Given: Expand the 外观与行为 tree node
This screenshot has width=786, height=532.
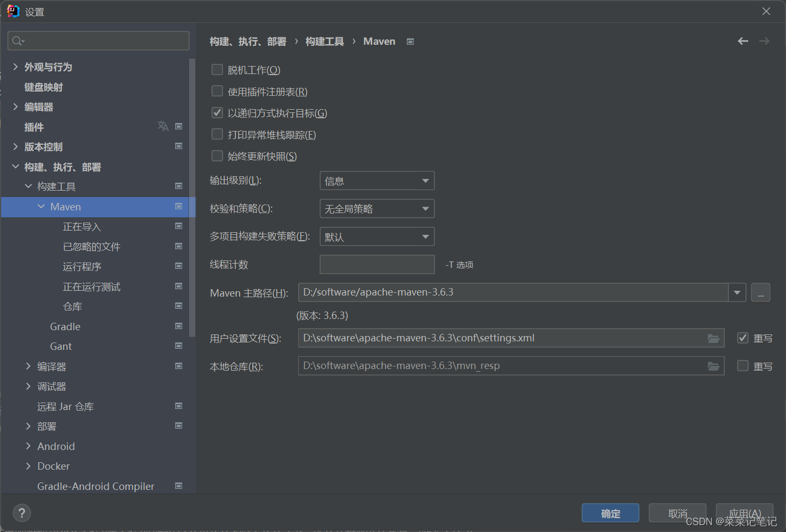Looking at the screenshot, I should pyautogui.click(x=15, y=67).
